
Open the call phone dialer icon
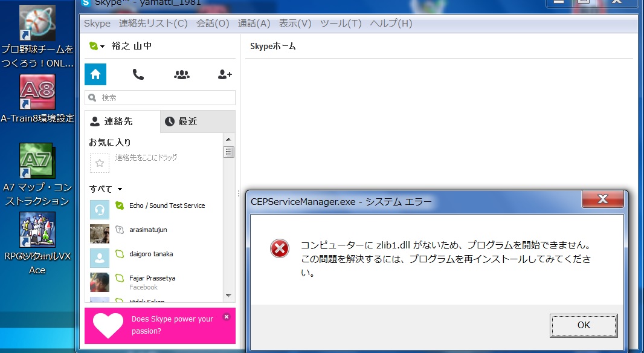coord(138,74)
